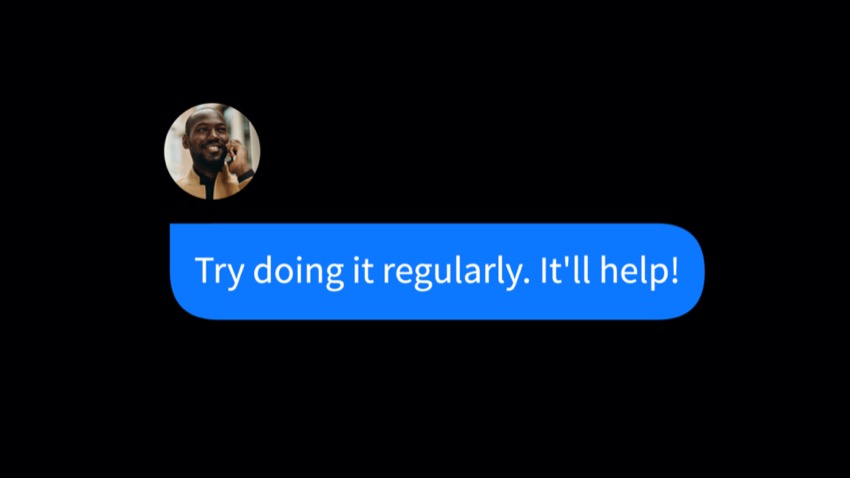Click the word "help!" in the bubble

click(x=640, y=272)
